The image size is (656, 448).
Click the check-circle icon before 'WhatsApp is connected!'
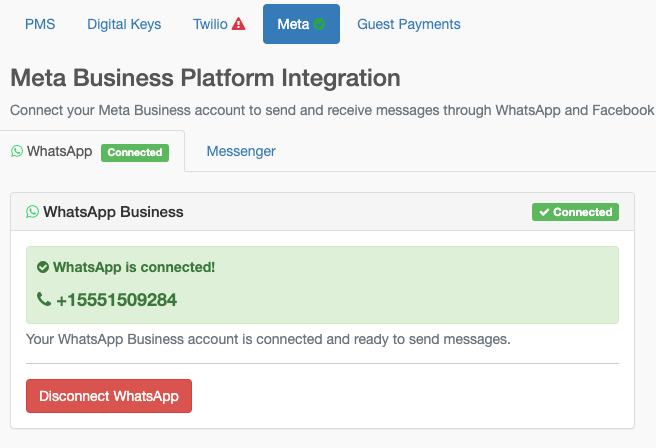(x=43, y=267)
